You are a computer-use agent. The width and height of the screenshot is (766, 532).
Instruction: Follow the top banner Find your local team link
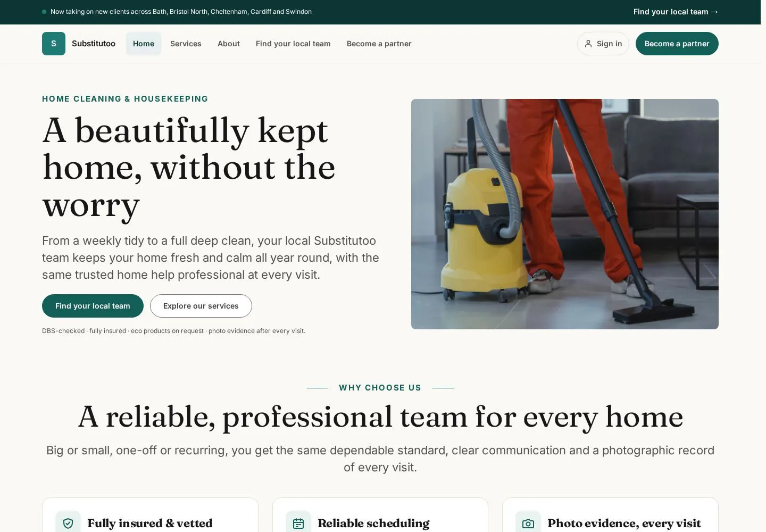point(676,12)
